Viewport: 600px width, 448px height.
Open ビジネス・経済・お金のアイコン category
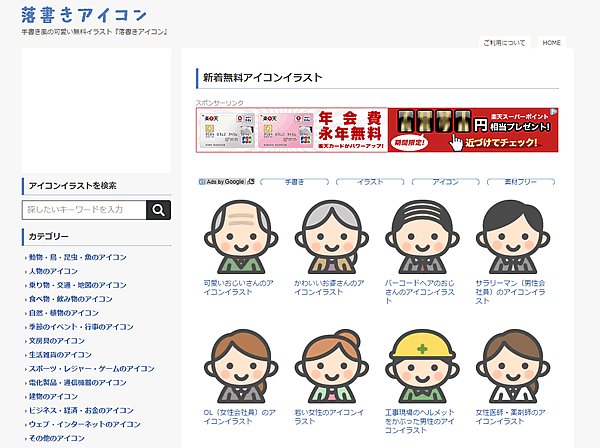click(x=81, y=411)
